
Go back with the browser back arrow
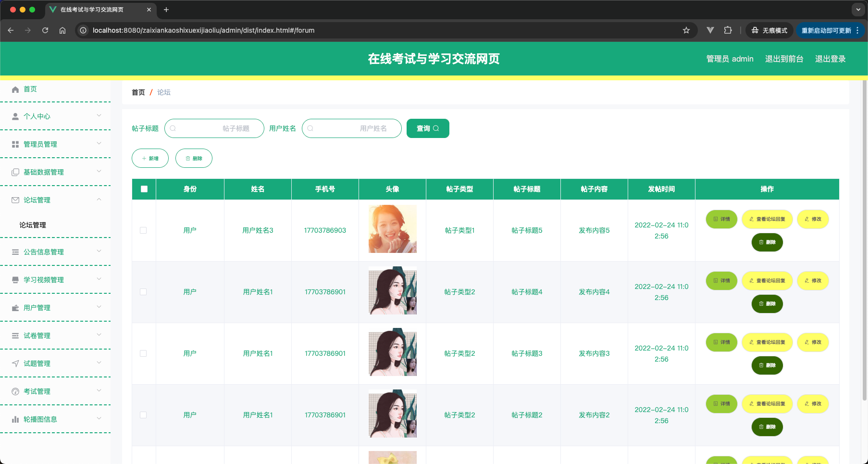11,30
